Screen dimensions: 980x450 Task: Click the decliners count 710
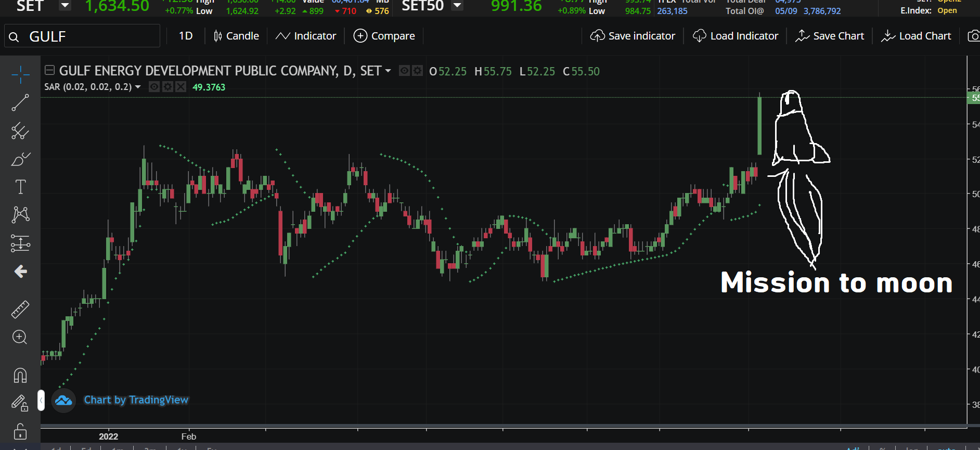click(x=349, y=11)
